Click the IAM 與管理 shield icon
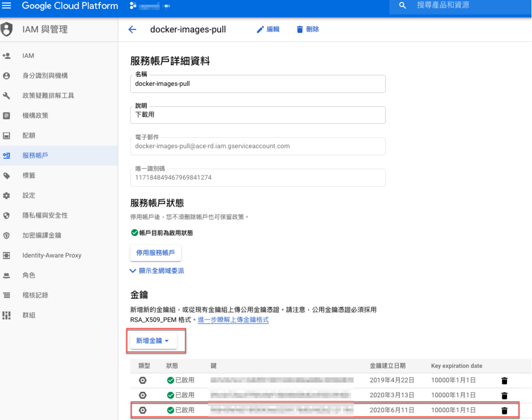Image resolution: width=532 pixels, height=420 pixels. tap(6, 29)
